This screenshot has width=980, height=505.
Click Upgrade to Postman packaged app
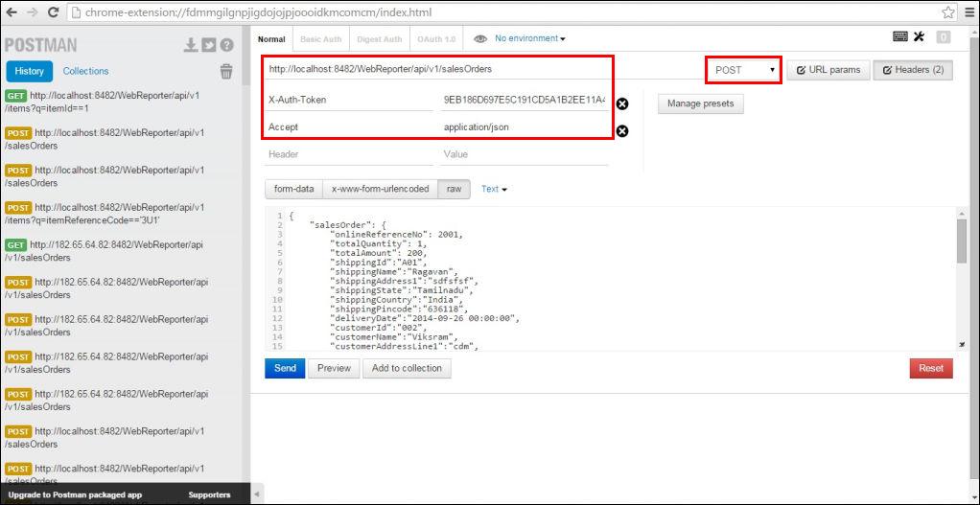click(75, 494)
